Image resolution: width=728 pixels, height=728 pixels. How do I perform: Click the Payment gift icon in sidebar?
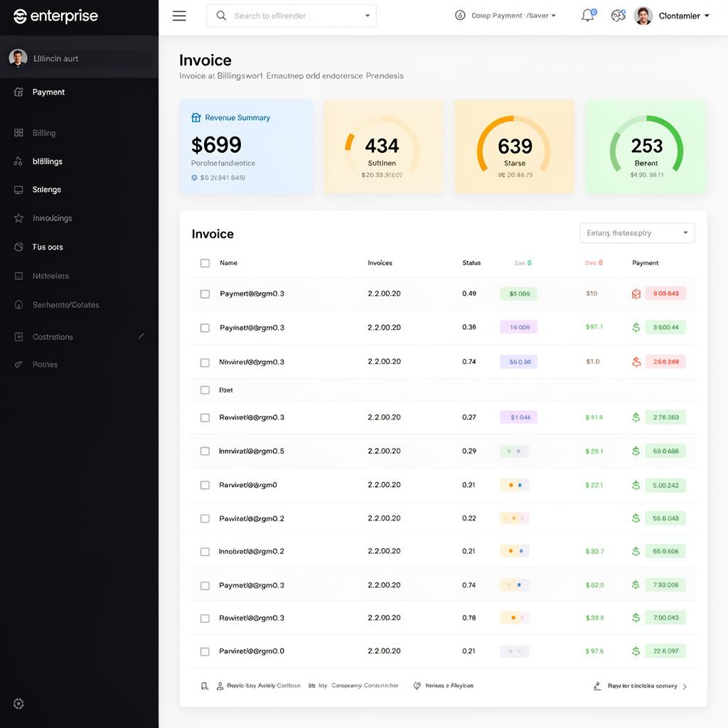coord(18,92)
